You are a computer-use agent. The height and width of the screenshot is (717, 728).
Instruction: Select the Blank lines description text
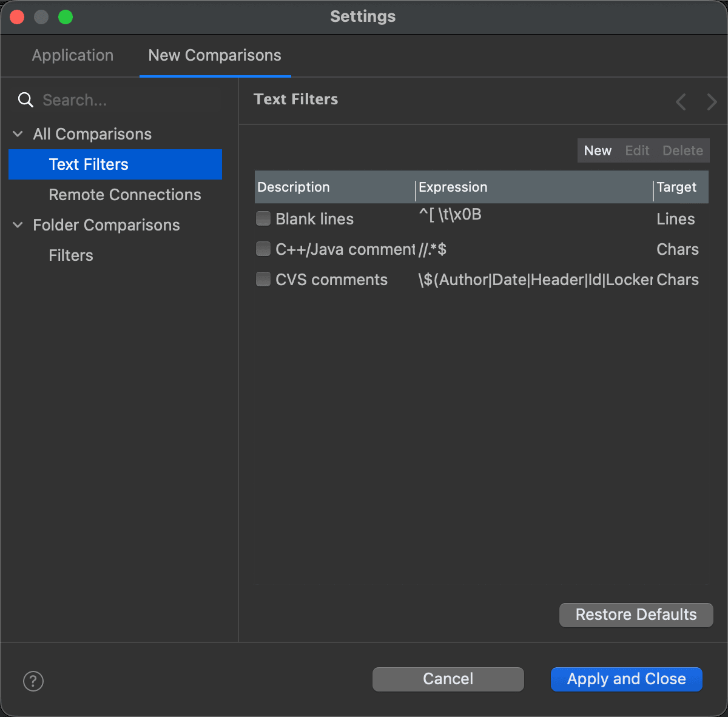[x=314, y=219]
